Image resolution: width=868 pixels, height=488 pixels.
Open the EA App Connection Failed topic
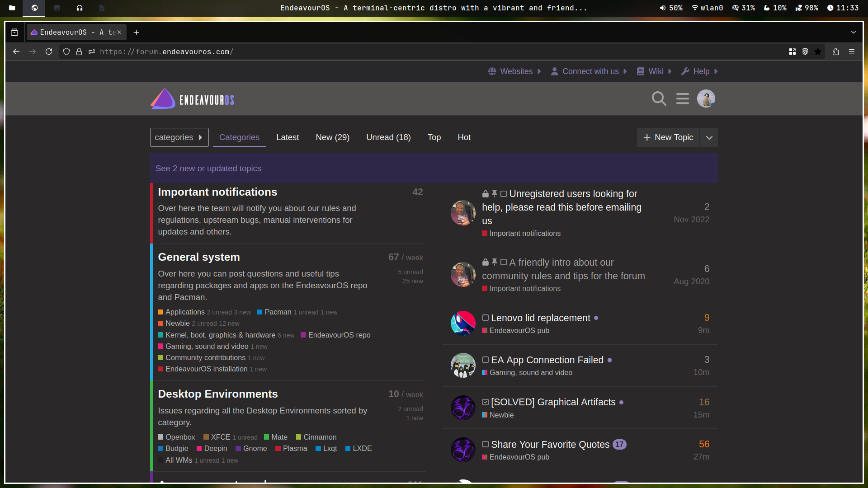pos(547,360)
